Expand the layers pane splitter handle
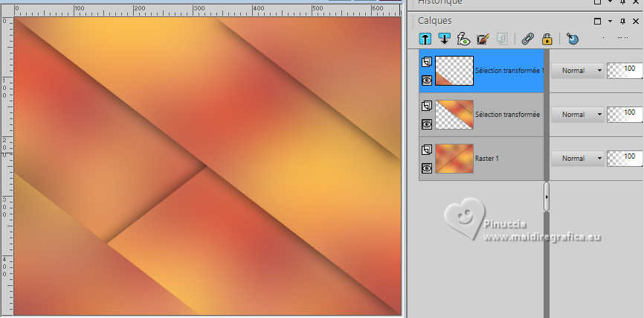 (547, 197)
